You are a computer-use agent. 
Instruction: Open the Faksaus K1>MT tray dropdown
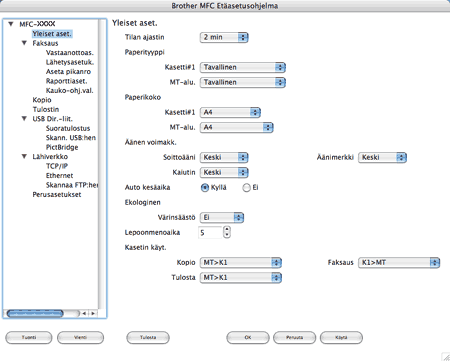click(399, 263)
